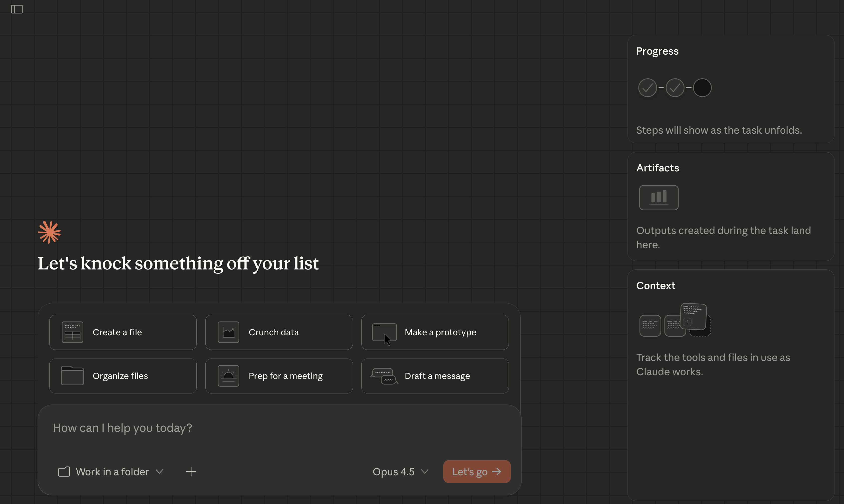Click the Create a file spreadsheet icon

pyautogui.click(x=72, y=332)
